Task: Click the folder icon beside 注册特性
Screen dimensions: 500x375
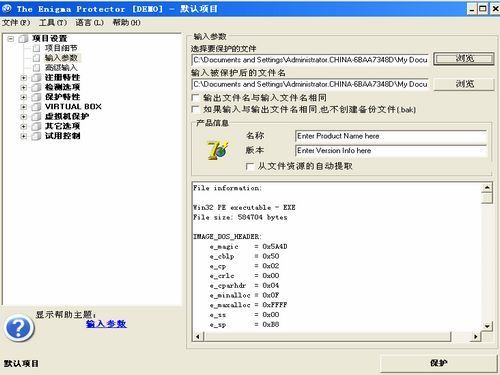Action: 36,78
